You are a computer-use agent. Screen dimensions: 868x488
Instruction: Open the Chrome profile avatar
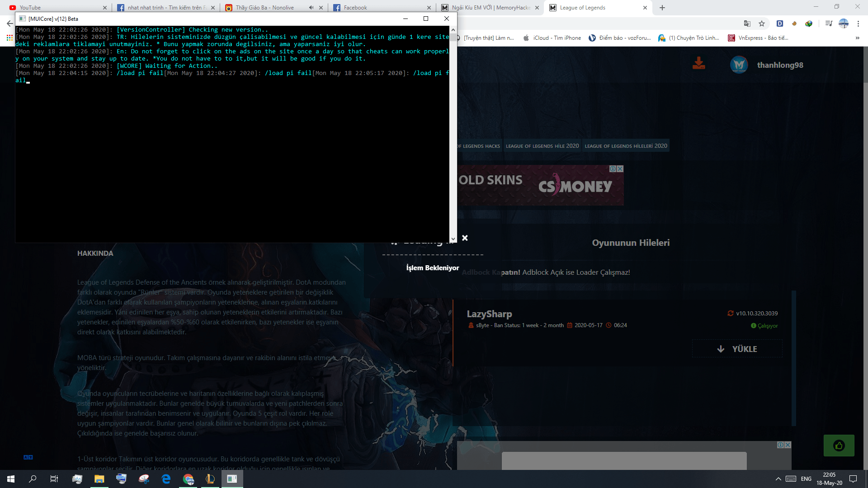click(844, 23)
